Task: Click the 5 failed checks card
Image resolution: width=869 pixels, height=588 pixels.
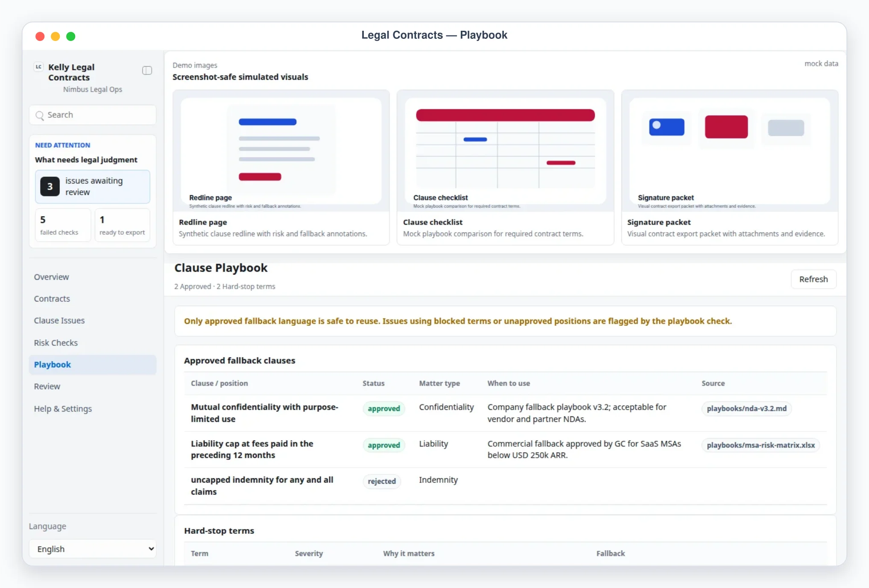Action: (x=63, y=225)
